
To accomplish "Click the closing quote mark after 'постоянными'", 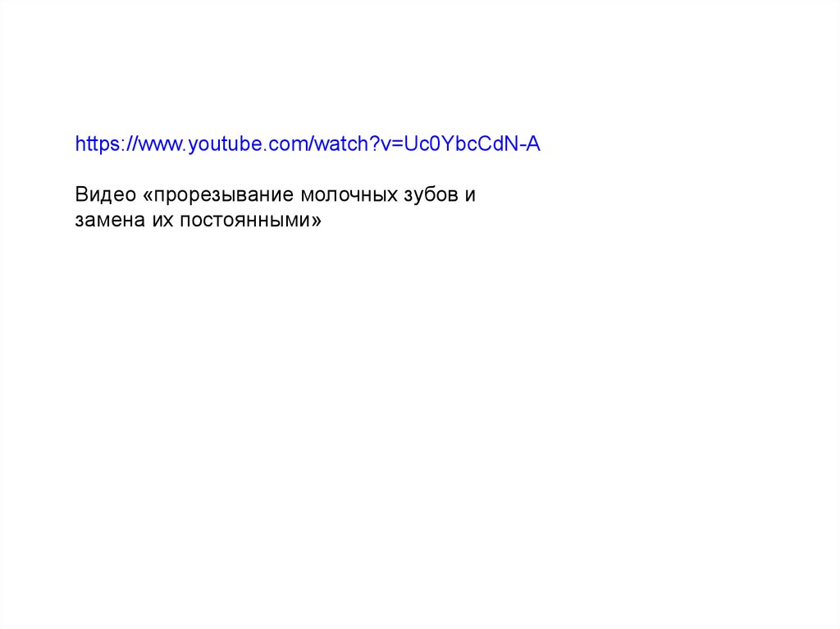I will click(316, 221).
